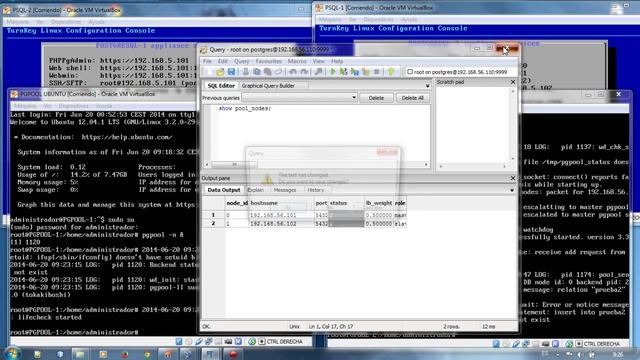Click the Windows Start orb

pyautogui.click(x=12, y=354)
